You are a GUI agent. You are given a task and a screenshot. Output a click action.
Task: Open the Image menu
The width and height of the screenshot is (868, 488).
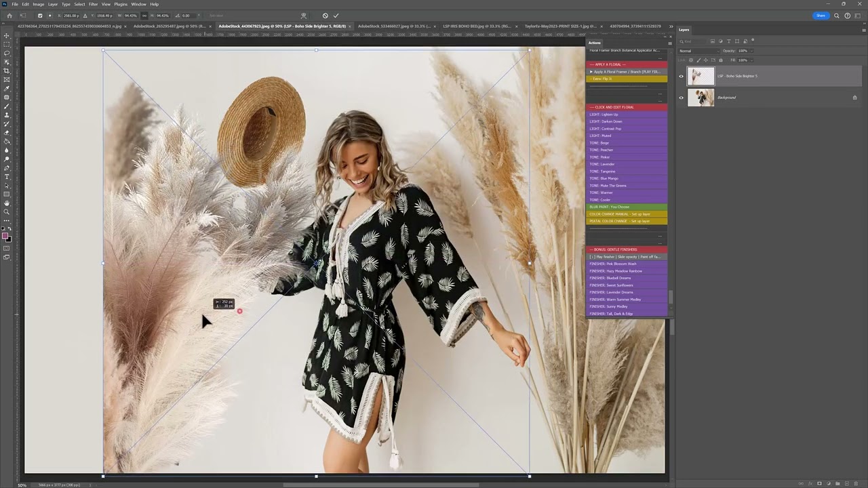39,4
